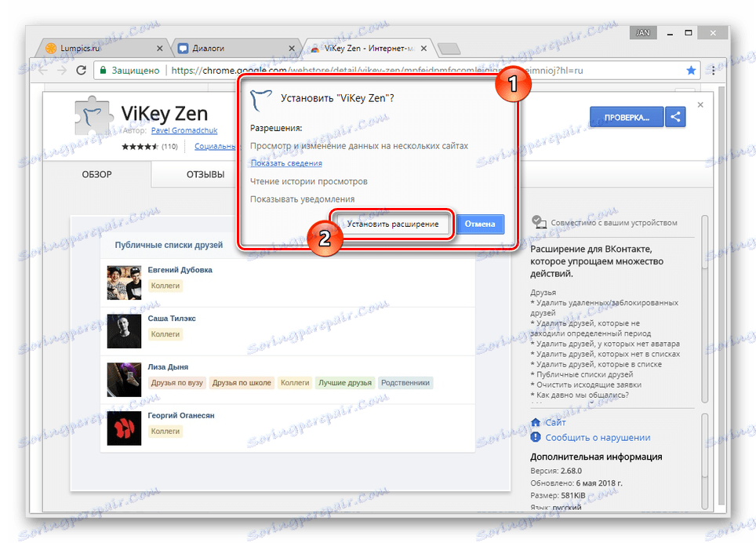Reload the page with the refresh icon
This screenshot has width=756, height=543.
(81, 71)
